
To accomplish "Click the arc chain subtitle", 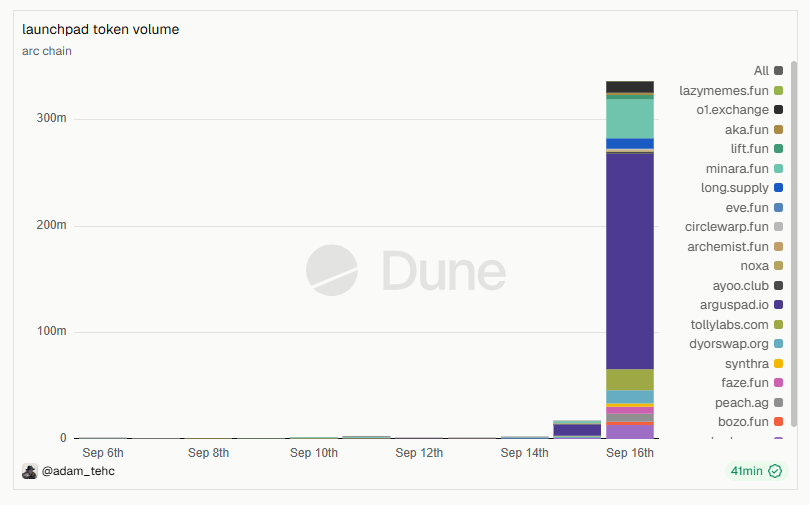I will coord(47,51).
